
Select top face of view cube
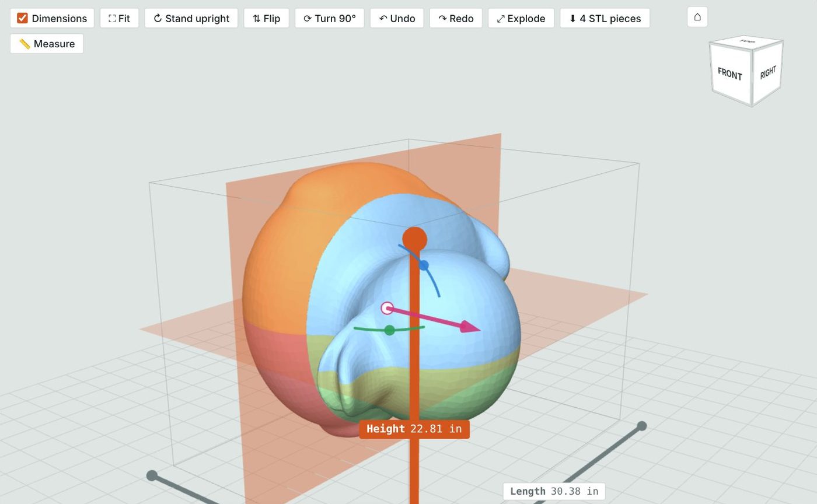tap(746, 41)
